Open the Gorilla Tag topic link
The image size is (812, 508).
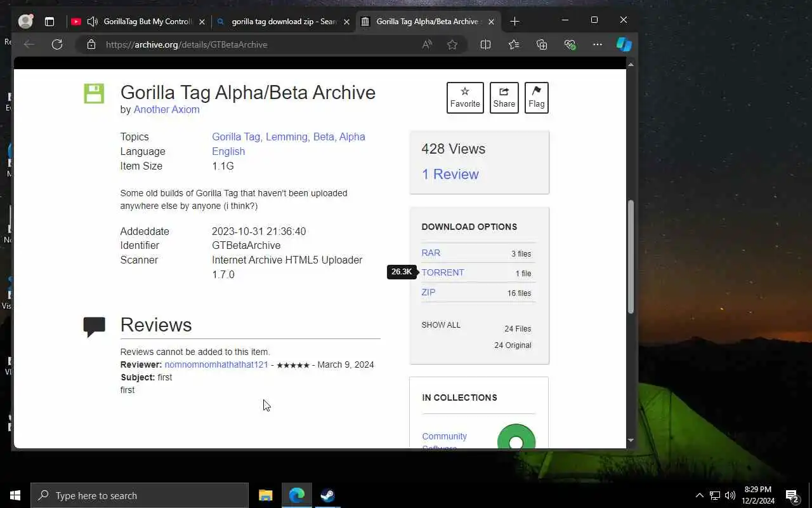pos(236,137)
